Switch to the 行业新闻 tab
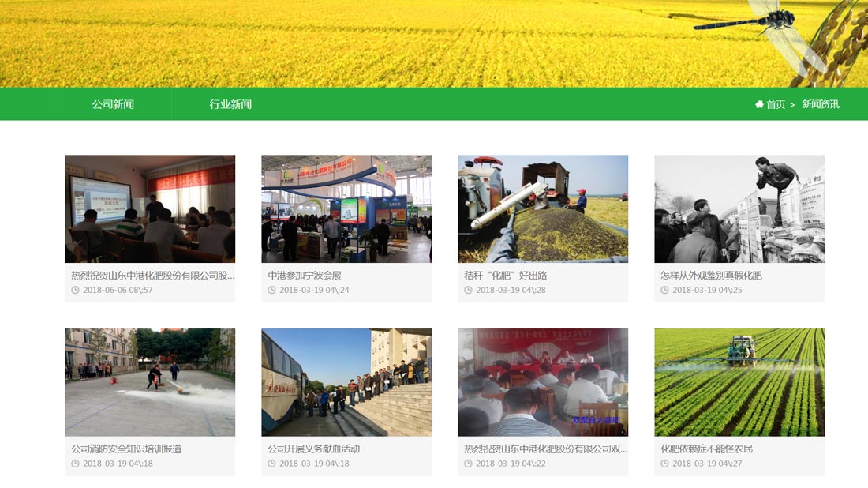Screen dimensions: 868x488 pyautogui.click(x=230, y=104)
